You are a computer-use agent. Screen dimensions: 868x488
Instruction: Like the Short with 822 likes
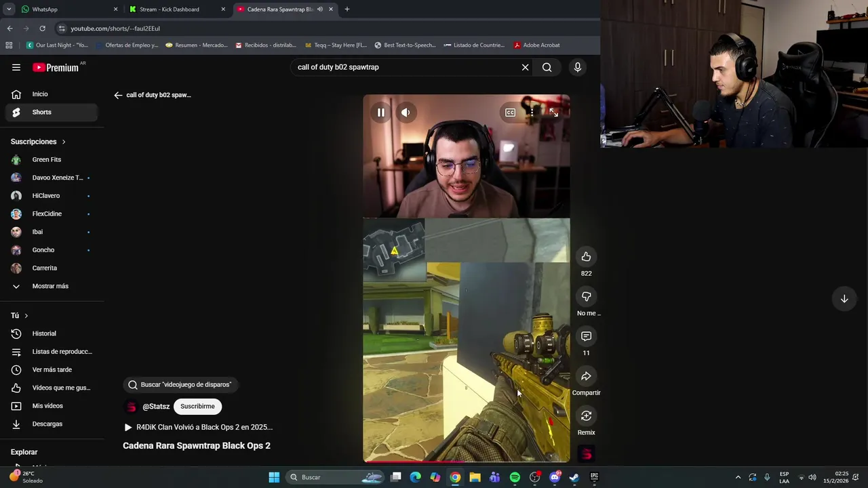(x=586, y=257)
